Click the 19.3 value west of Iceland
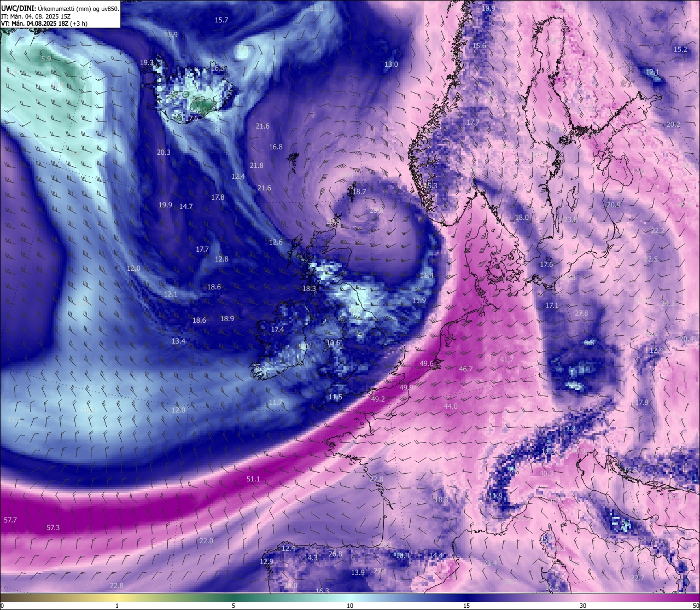700x610 pixels. pos(147,63)
